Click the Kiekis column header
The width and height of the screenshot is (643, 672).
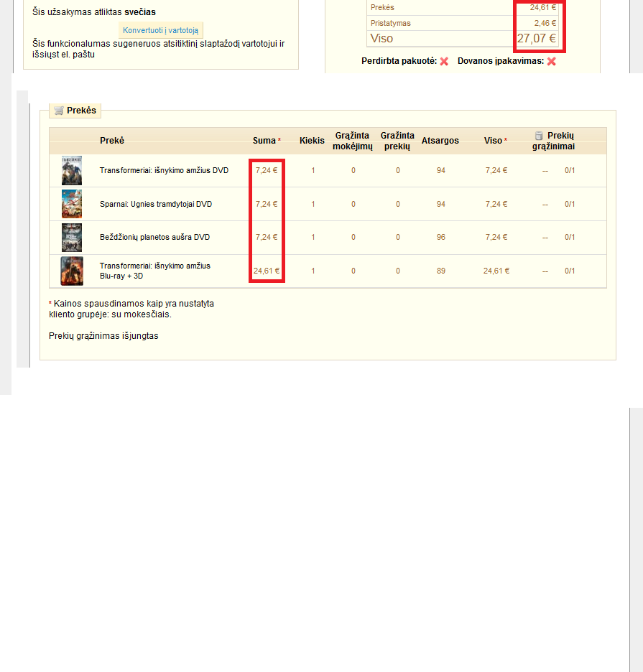click(x=312, y=141)
